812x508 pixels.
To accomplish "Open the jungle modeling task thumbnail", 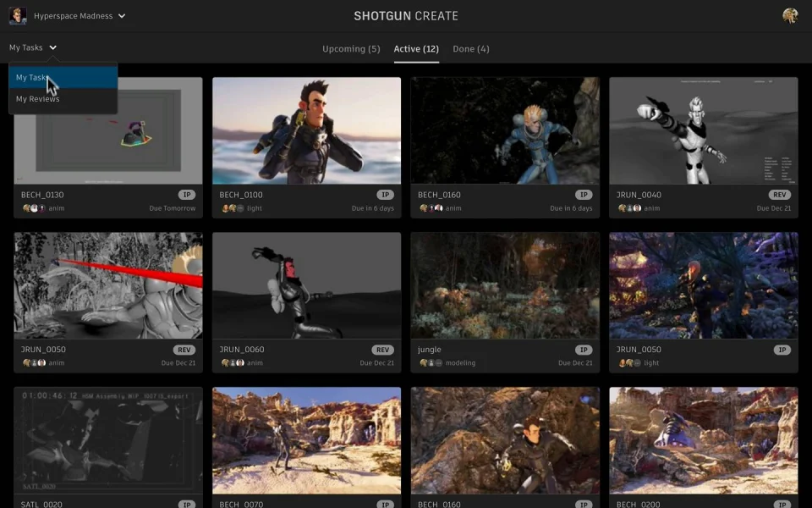I will coord(505,285).
